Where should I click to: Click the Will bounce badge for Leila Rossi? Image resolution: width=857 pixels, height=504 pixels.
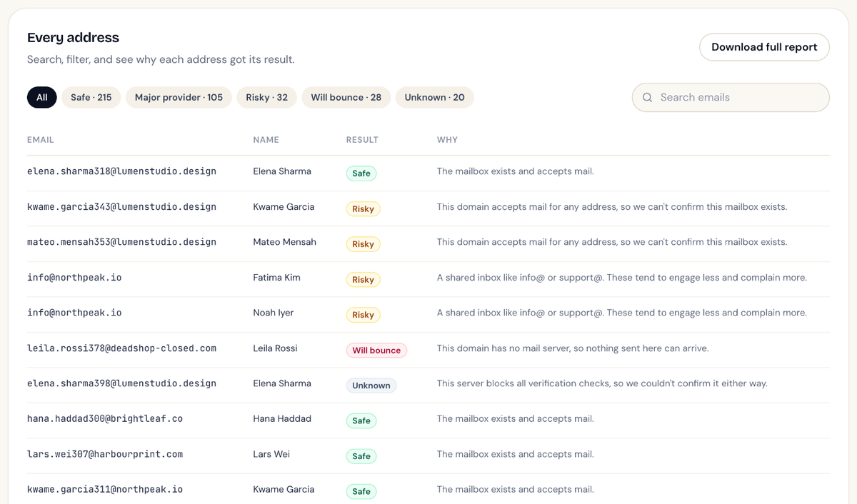point(376,351)
